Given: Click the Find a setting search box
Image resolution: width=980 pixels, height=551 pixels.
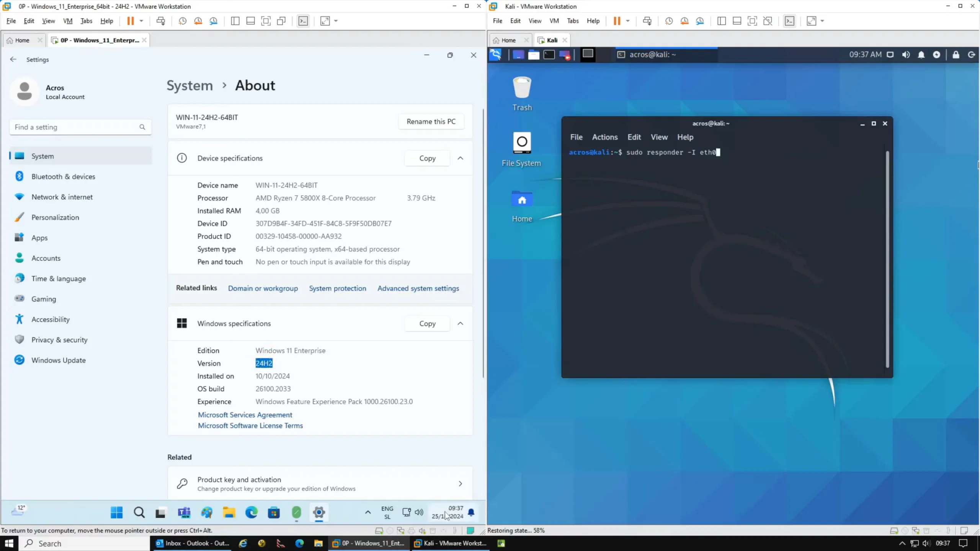Looking at the screenshot, I should [80, 127].
